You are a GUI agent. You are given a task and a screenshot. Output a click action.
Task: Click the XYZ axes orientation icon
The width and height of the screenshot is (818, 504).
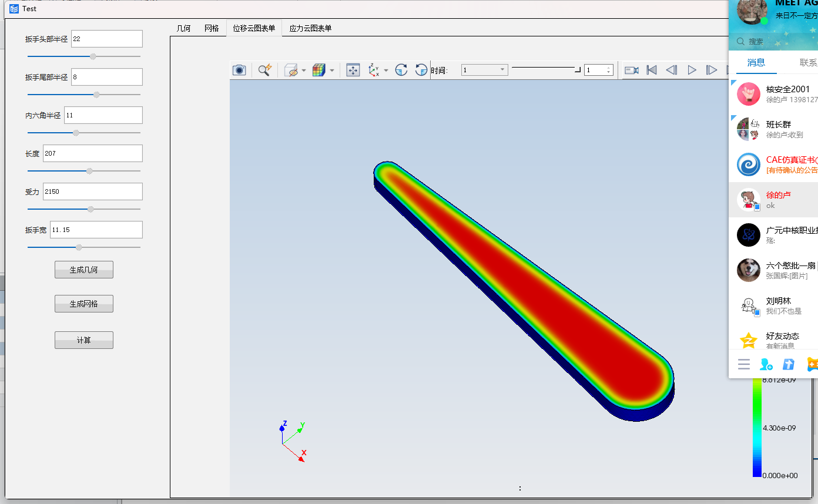pos(374,70)
